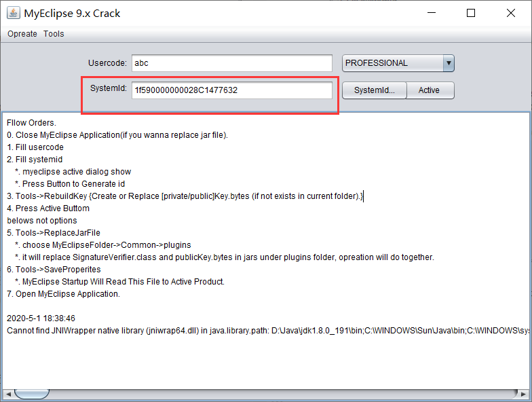Click 'choose MyEclipseFolder->Common->plugins' line

click(x=103, y=245)
